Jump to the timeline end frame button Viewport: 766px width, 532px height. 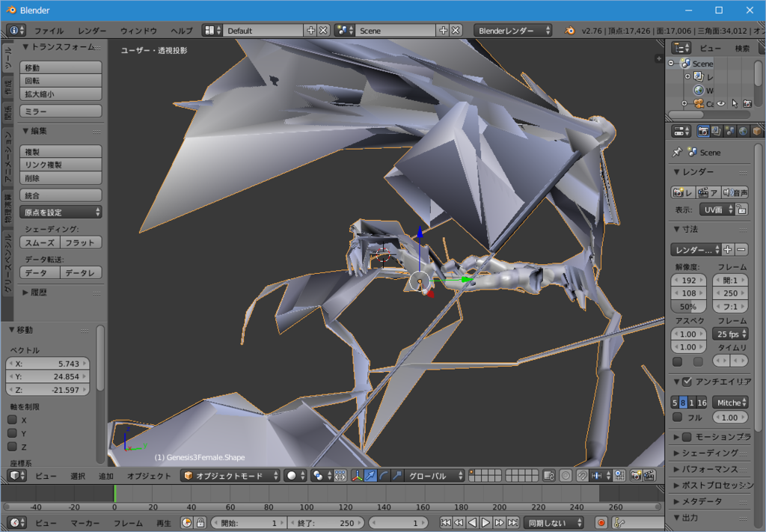point(512,522)
